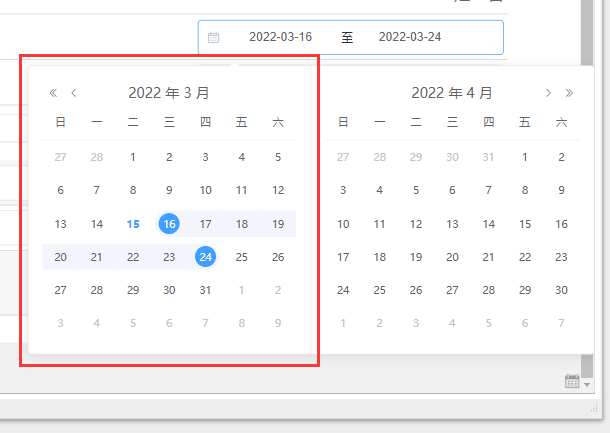Go to previous month arrow
The height and width of the screenshot is (433, 610).
(x=74, y=93)
